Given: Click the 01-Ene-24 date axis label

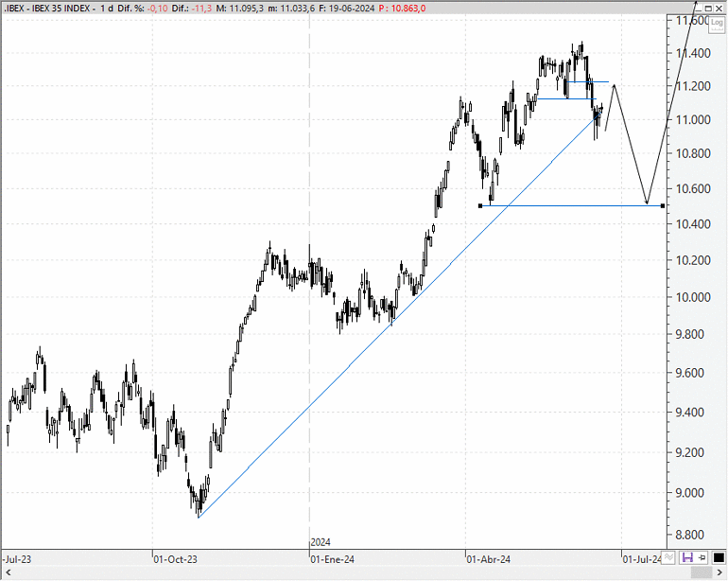Looking at the screenshot, I should [333, 558].
